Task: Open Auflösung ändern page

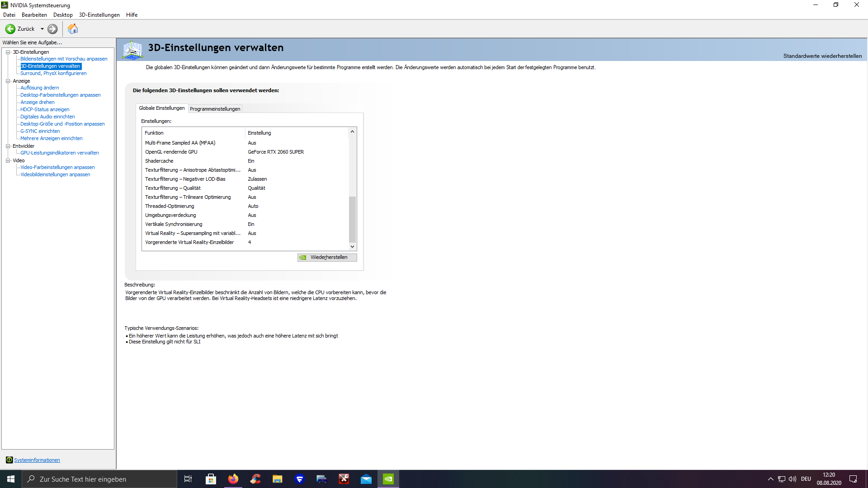Action: click(x=40, y=88)
